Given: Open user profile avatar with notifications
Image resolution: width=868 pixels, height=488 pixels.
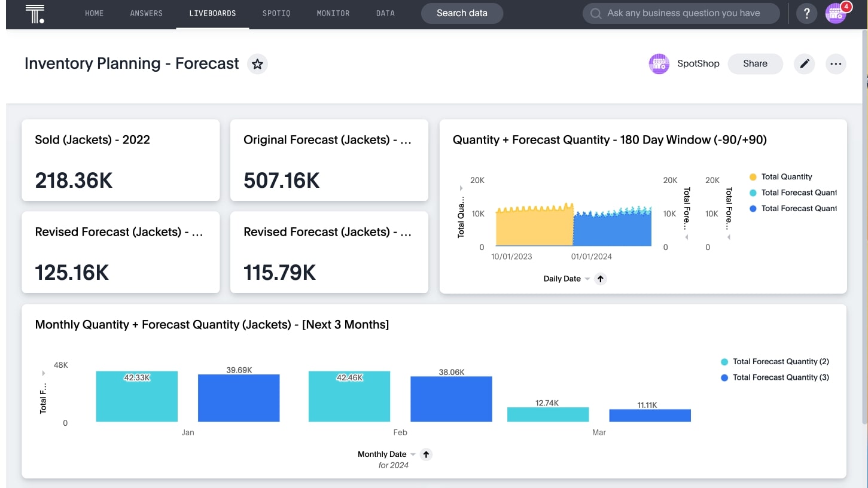Looking at the screenshot, I should click(x=836, y=13).
